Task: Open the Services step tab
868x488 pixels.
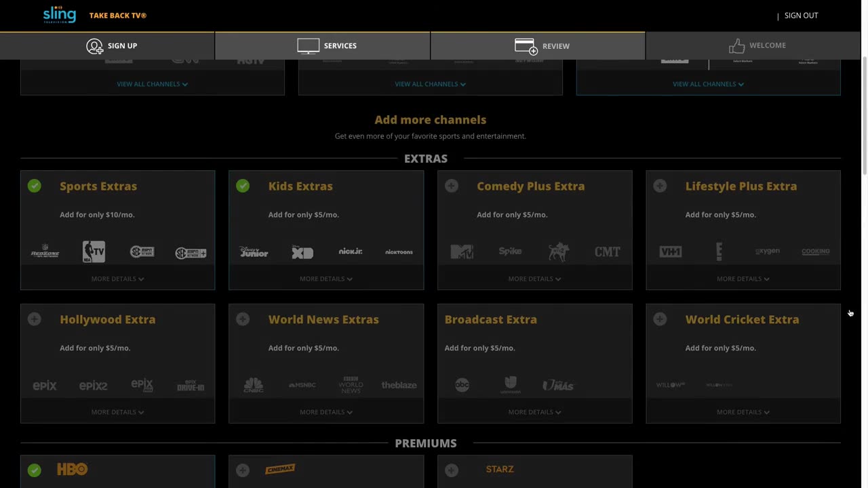Action: click(x=323, y=45)
